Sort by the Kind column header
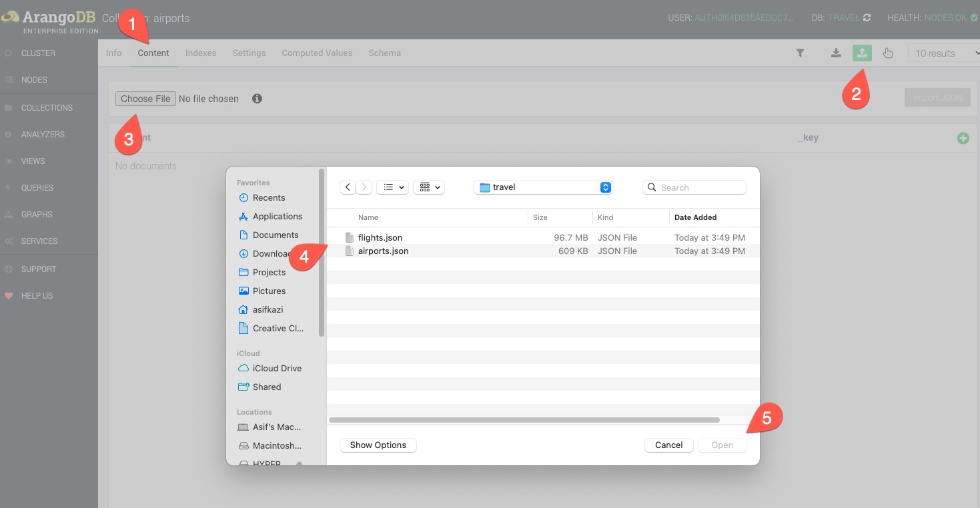The image size is (980, 508). click(x=606, y=217)
